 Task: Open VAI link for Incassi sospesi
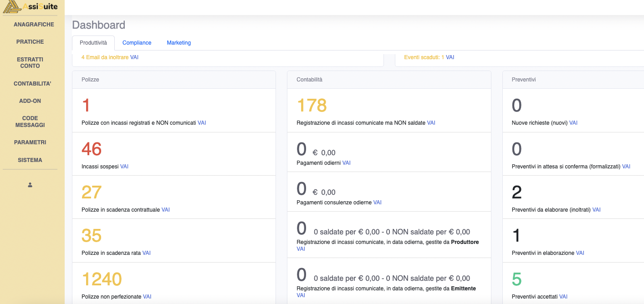click(x=124, y=167)
